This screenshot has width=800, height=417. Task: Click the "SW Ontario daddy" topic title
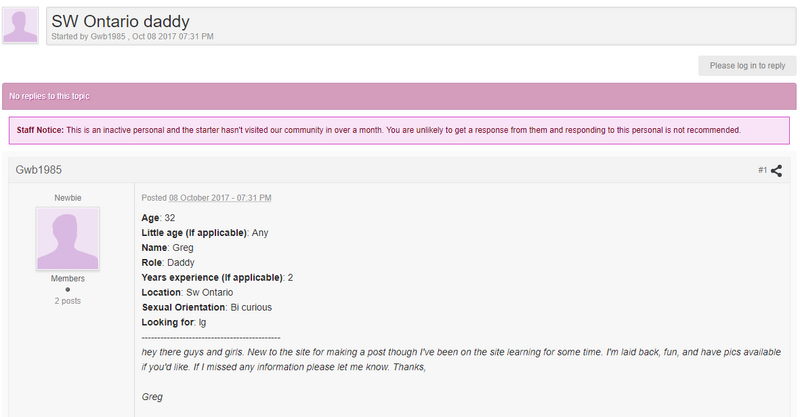120,21
